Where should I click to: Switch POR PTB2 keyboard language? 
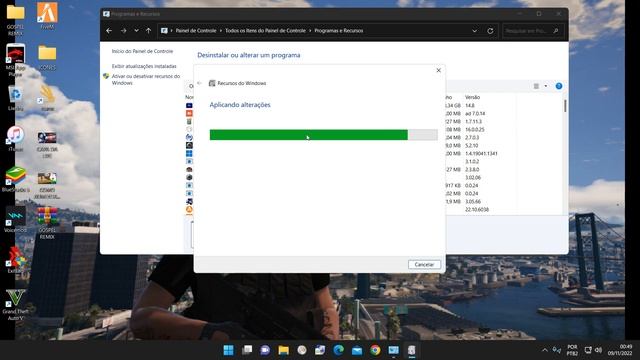(x=572, y=350)
